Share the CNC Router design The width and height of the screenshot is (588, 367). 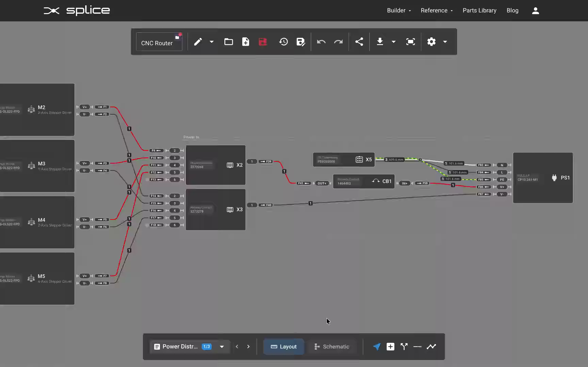click(359, 42)
